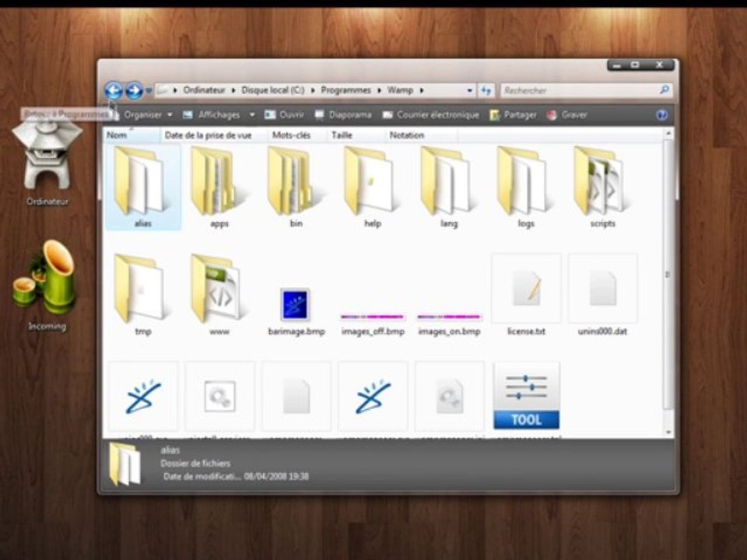The width and height of the screenshot is (747, 560).
Task: Click the vertical scrollbar thumb
Action: (668, 274)
